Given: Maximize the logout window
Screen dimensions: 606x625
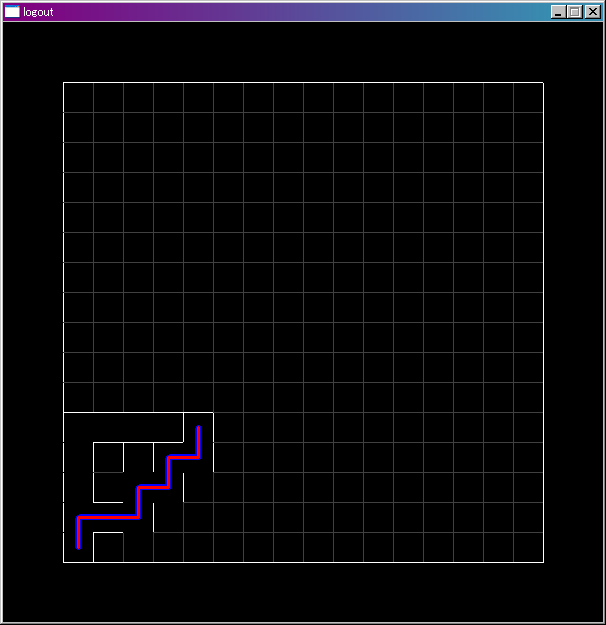Looking at the screenshot, I should 575,12.
